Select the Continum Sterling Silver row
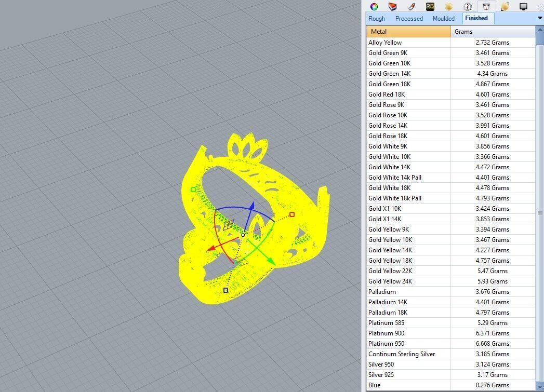This screenshot has height=392, width=544. [450, 354]
